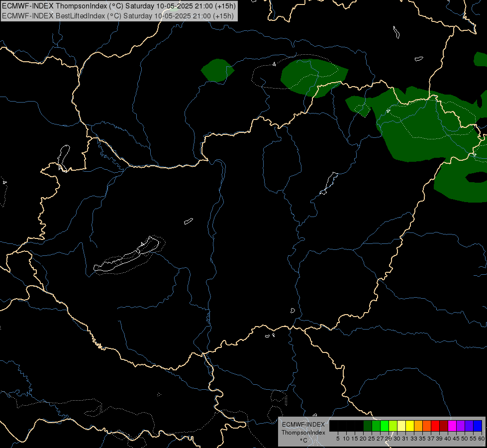Screen dimensions: 487x448
Task: Select the orange-red 35–37 legend swatch
Action: 427,426
